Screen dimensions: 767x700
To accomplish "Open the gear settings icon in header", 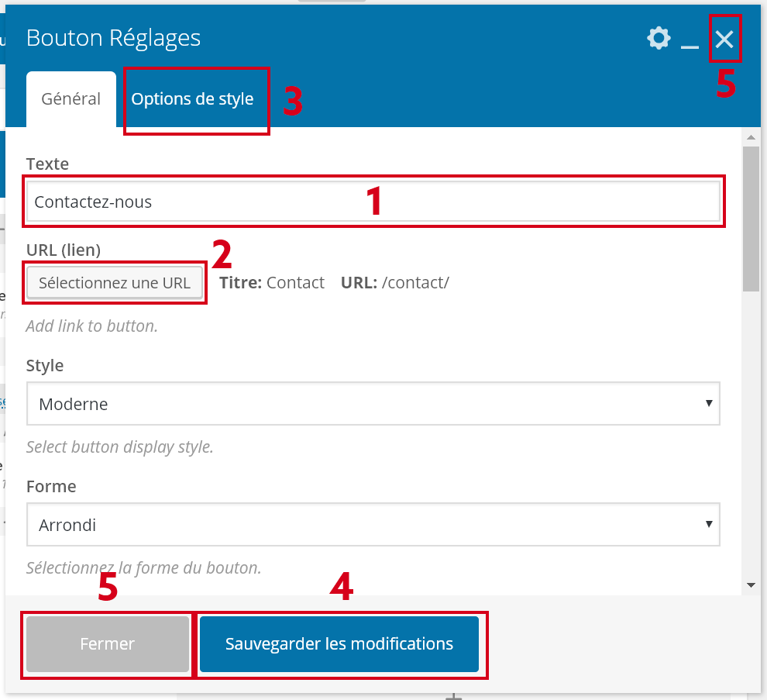I will click(x=659, y=38).
